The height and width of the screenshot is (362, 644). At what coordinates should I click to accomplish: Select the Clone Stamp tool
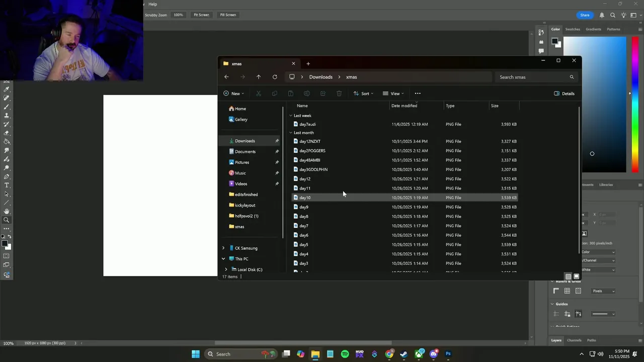7,116
